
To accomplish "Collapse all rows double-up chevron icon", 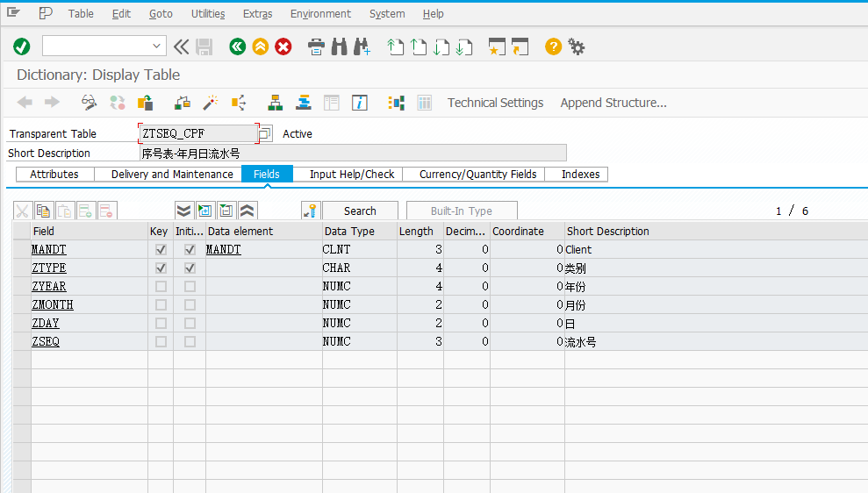I will pos(247,211).
